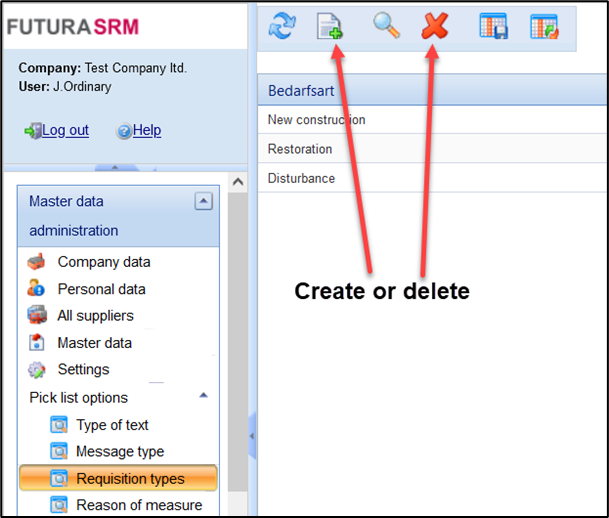This screenshot has width=609, height=518.
Task: Select Type of text pick list
Action: point(112,425)
